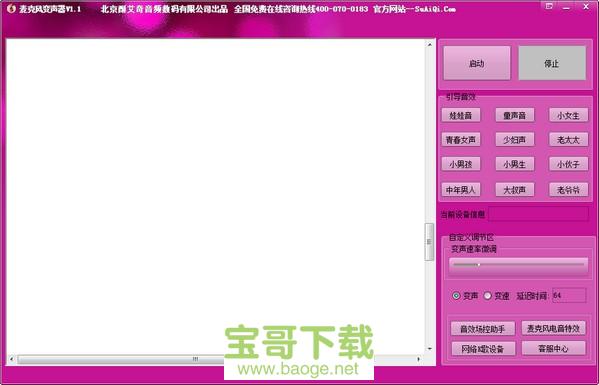Select the 大叔声 voice effect

click(x=515, y=189)
